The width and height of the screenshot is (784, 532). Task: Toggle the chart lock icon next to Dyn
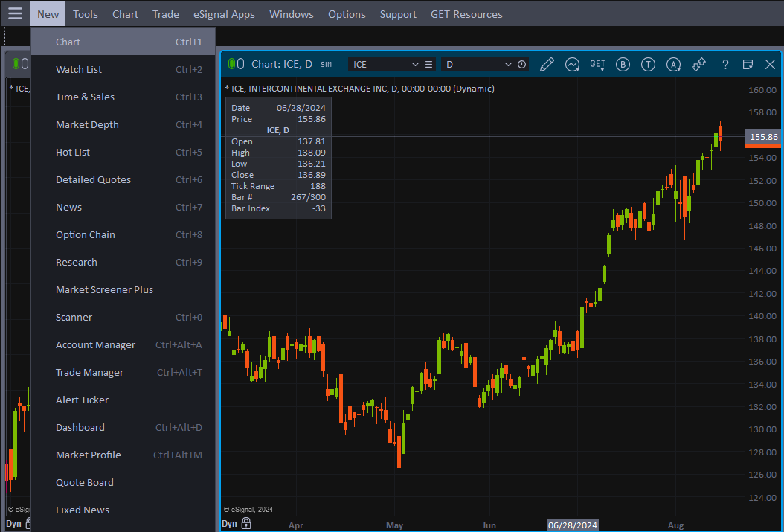(x=246, y=524)
